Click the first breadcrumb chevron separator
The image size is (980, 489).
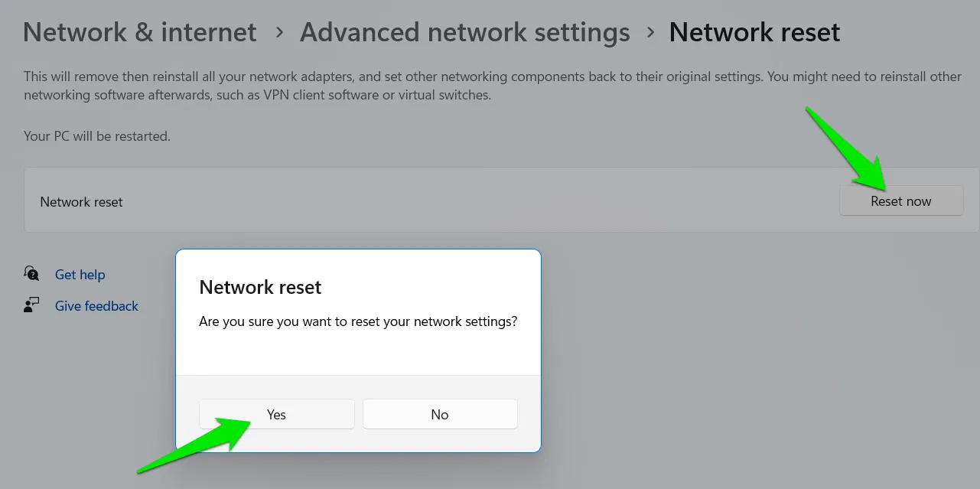[x=280, y=33]
